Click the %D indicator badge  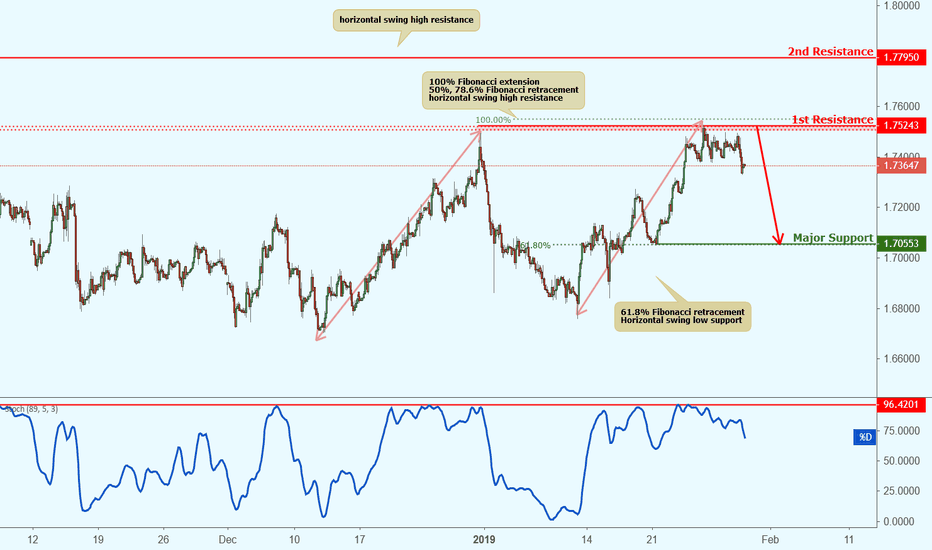click(x=864, y=437)
